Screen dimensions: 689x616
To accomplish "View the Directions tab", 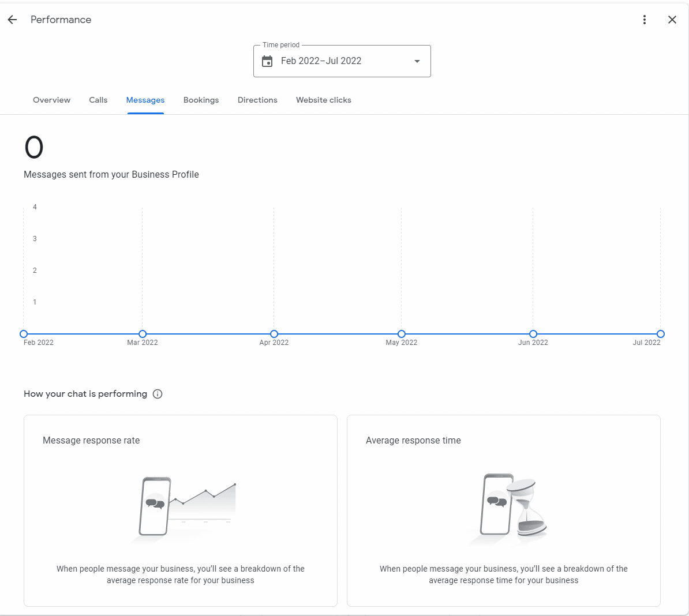I will 257,100.
